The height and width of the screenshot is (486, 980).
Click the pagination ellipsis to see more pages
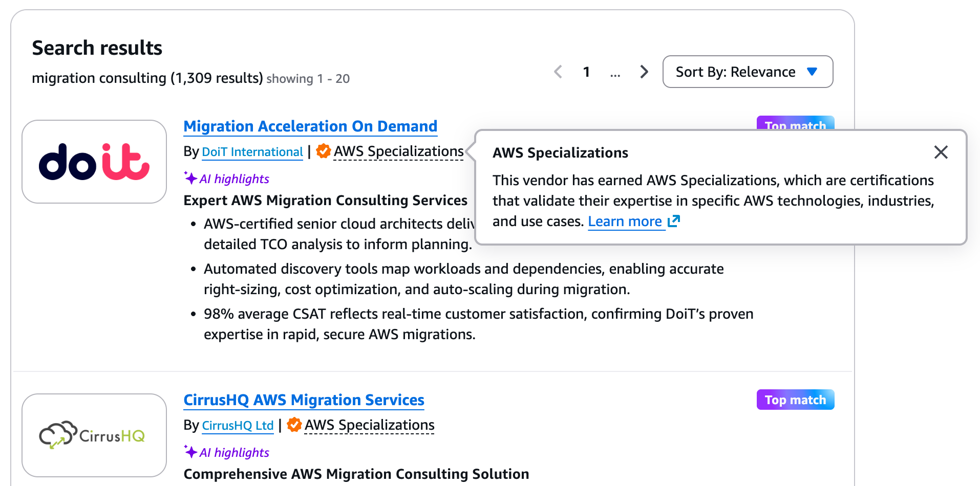[x=615, y=73]
